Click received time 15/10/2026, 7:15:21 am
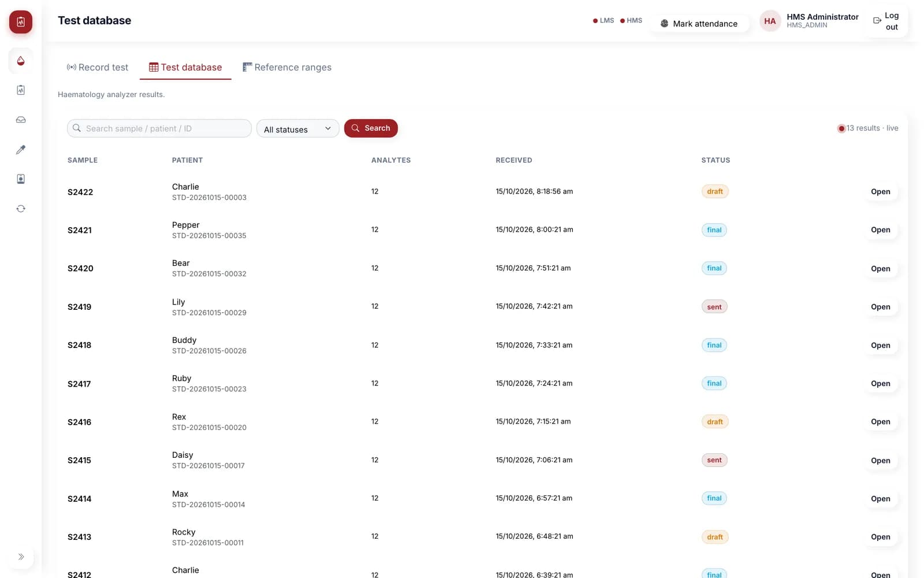Image resolution: width=924 pixels, height=578 pixels. [x=533, y=421]
